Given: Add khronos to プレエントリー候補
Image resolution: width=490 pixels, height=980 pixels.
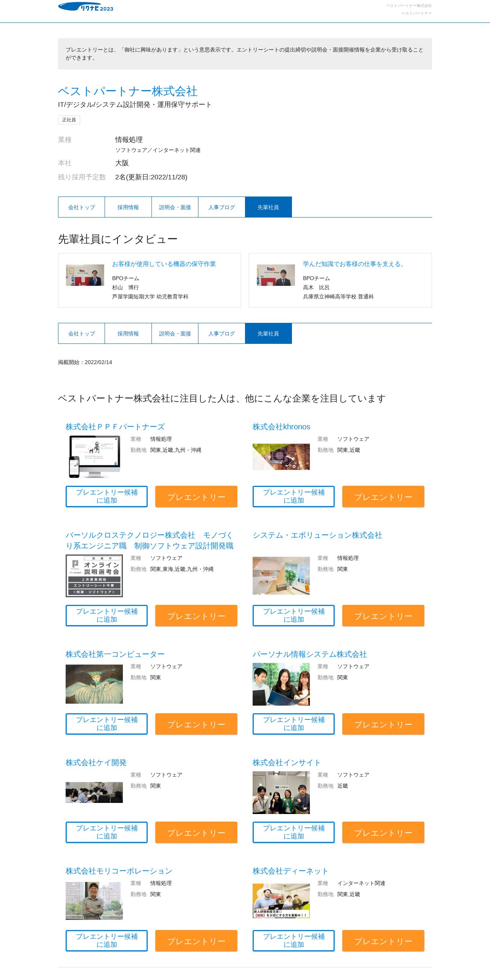Looking at the screenshot, I should [293, 496].
